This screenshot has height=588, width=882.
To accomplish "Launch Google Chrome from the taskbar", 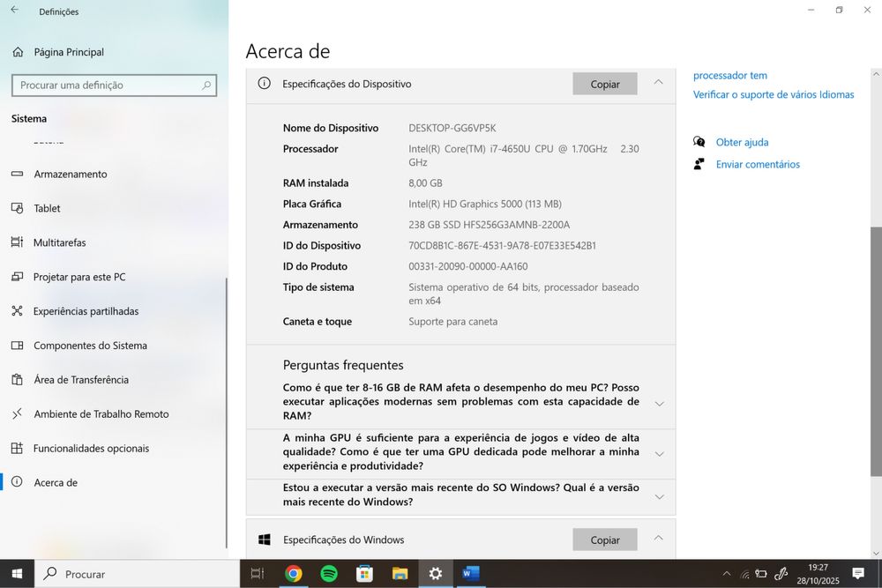I will pos(293,573).
